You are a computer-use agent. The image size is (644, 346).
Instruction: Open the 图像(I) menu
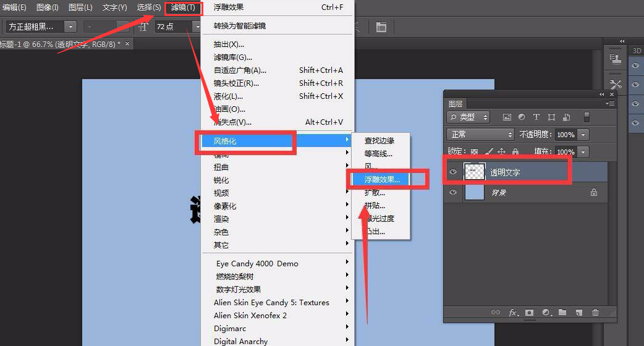[47, 7]
